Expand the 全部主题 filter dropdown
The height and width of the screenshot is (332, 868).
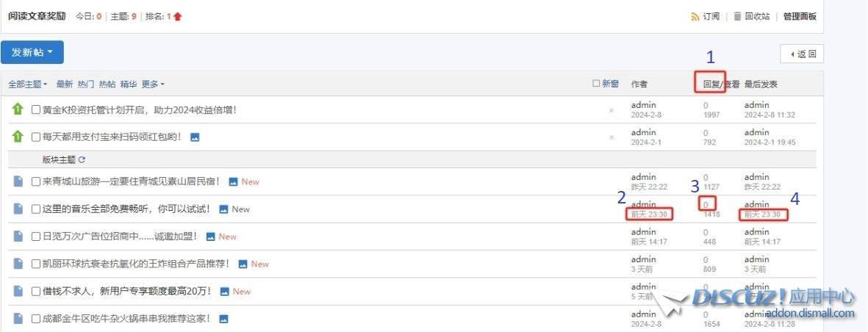click(x=28, y=84)
